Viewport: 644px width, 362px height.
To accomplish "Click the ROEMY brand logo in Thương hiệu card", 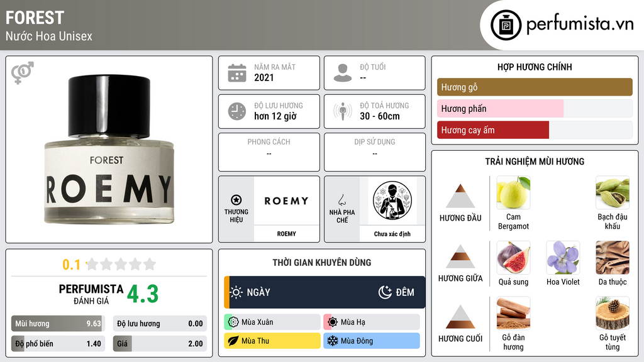I will pos(286,200).
